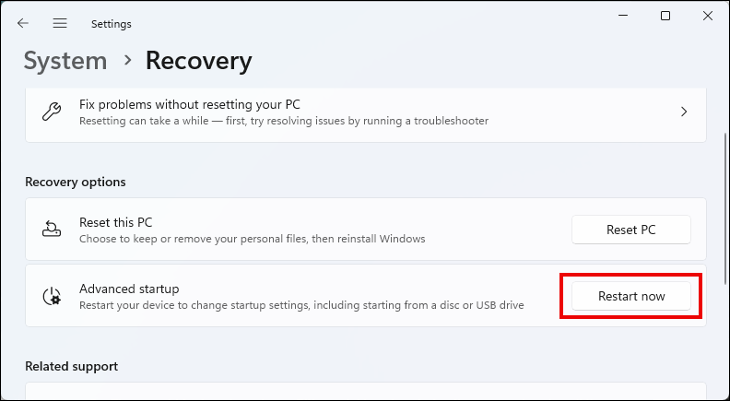Navigate to System in the breadcrumb

64,61
